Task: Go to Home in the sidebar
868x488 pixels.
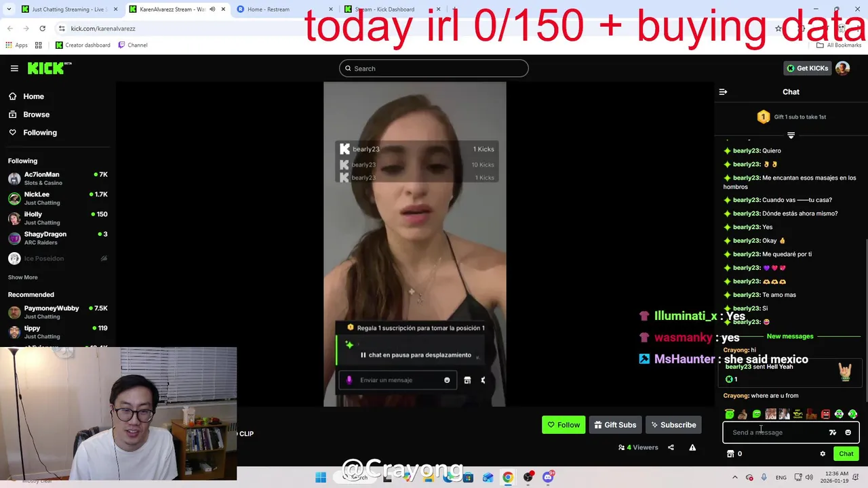Action: point(33,96)
